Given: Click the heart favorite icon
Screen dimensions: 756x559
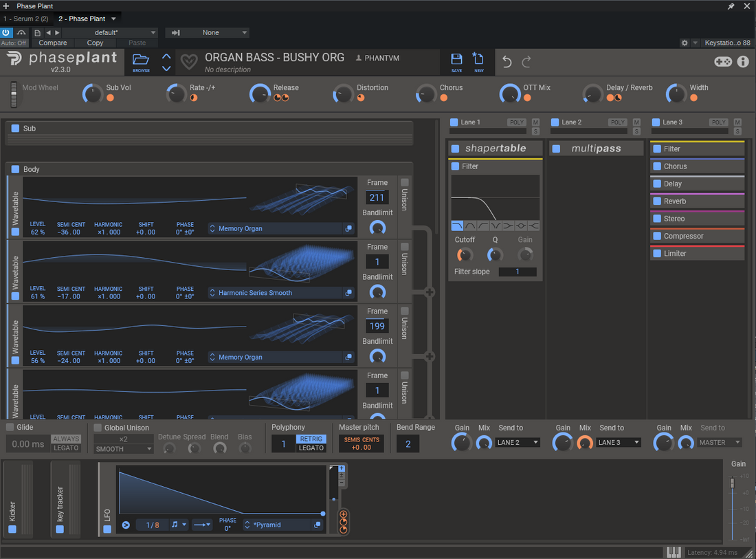Looking at the screenshot, I should (x=189, y=61).
